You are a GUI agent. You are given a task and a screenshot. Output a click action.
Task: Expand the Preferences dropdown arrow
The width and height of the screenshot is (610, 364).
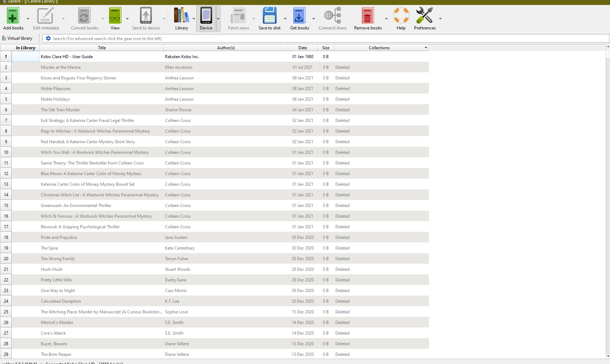pos(440,19)
